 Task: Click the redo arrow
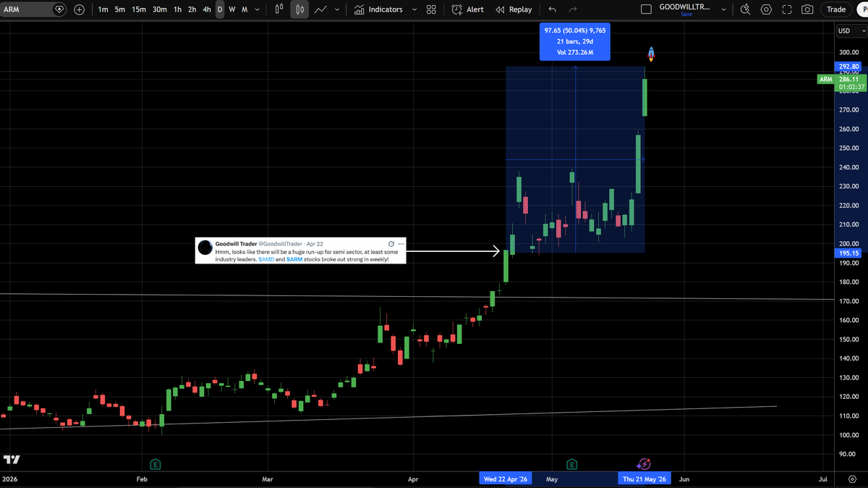pyautogui.click(x=573, y=9)
